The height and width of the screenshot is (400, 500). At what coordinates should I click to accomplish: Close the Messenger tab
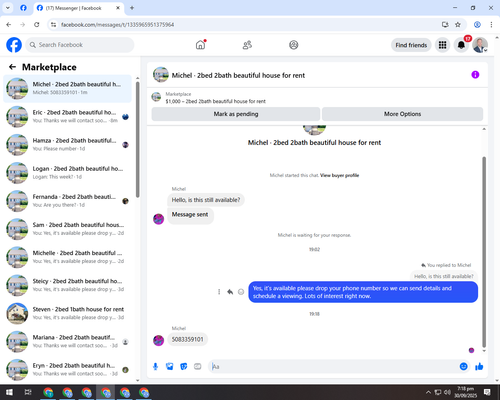coord(118,8)
